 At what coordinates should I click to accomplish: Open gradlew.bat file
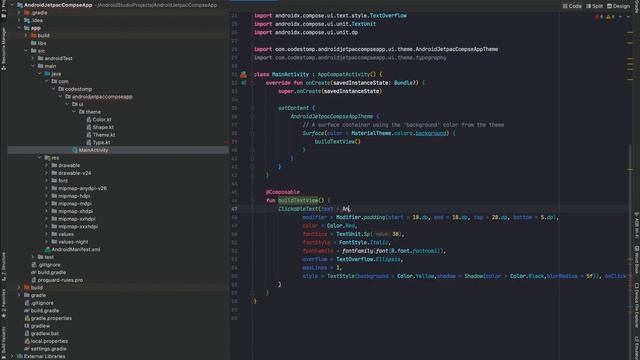click(x=45, y=333)
